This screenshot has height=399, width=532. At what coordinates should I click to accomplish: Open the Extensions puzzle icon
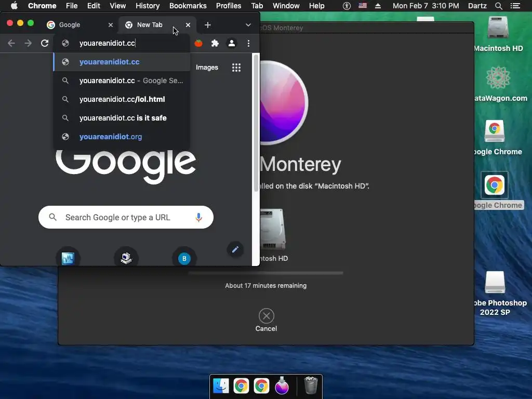coord(215,43)
